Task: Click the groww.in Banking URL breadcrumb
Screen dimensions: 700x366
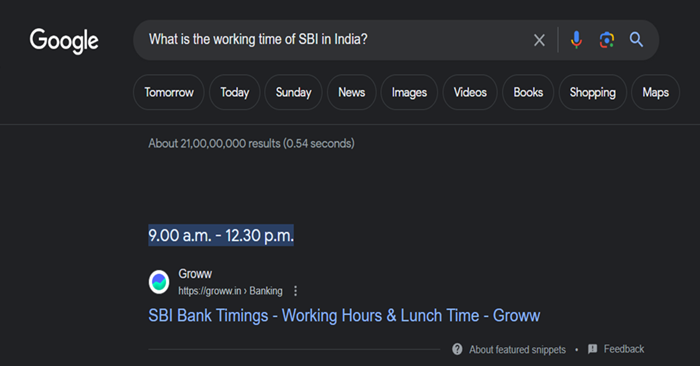Action: click(x=230, y=291)
